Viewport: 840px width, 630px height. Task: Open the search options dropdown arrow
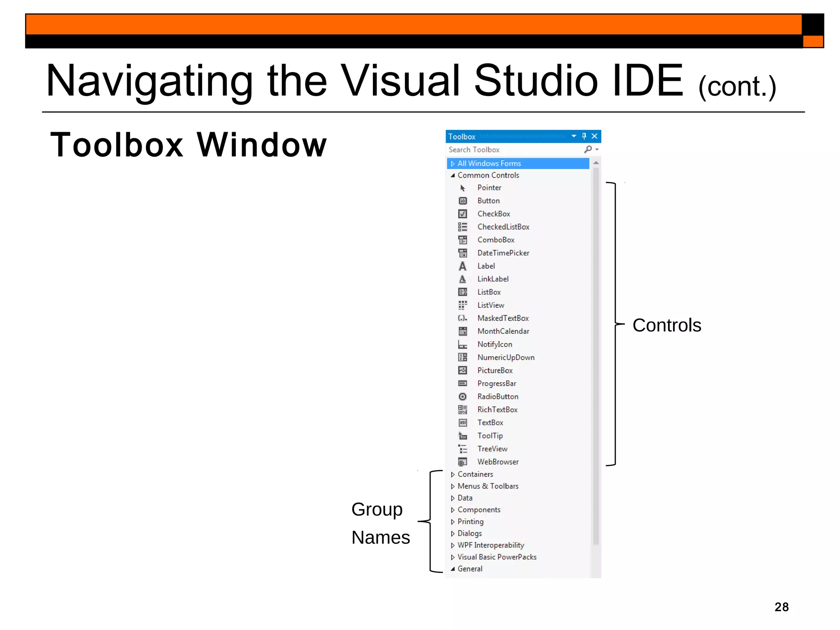coord(597,150)
